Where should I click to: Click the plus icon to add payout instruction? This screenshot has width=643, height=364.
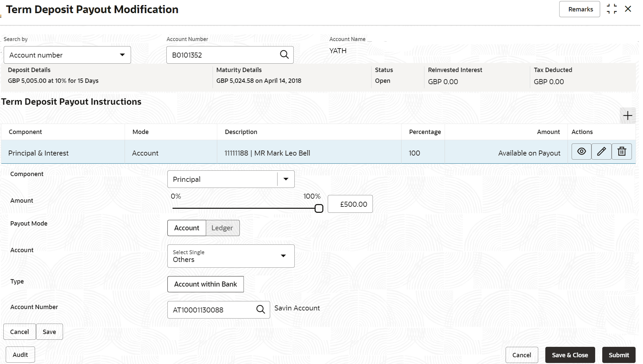pyautogui.click(x=628, y=116)
